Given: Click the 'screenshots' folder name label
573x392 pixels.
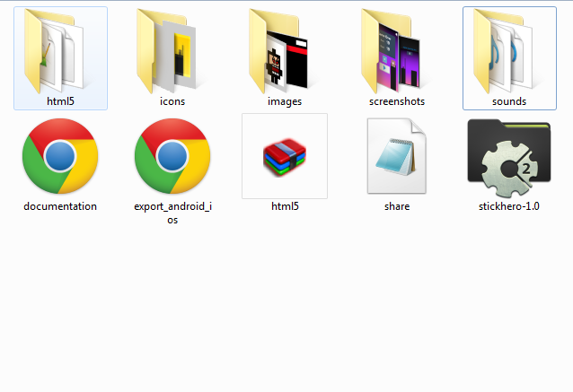Looking at the screenshot, I should coord(397,101).
